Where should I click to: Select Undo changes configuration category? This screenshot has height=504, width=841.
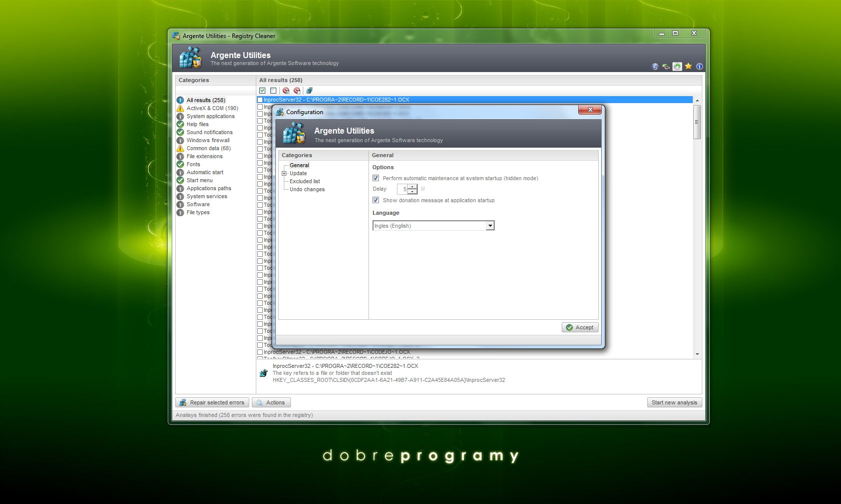click(307, 189)
